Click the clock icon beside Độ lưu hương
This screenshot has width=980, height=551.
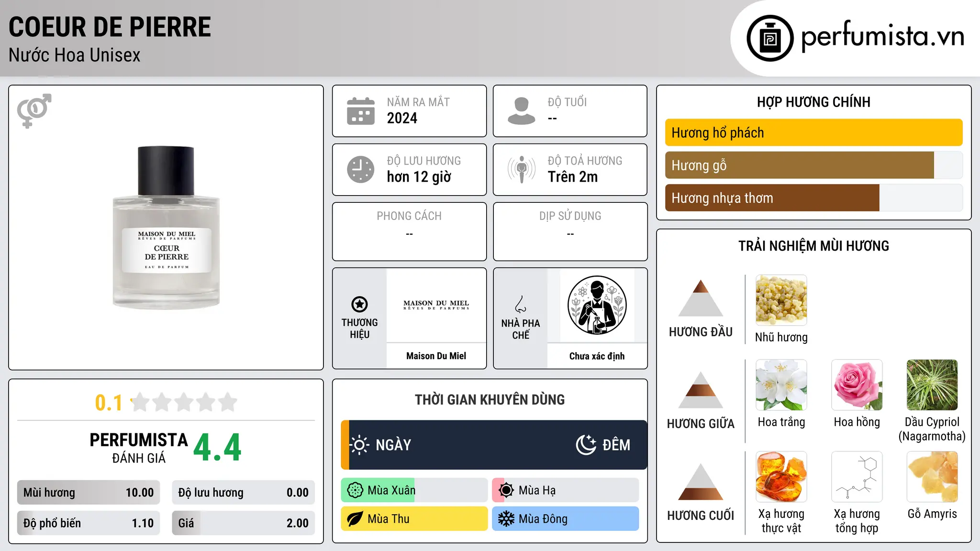coord(361,169)
